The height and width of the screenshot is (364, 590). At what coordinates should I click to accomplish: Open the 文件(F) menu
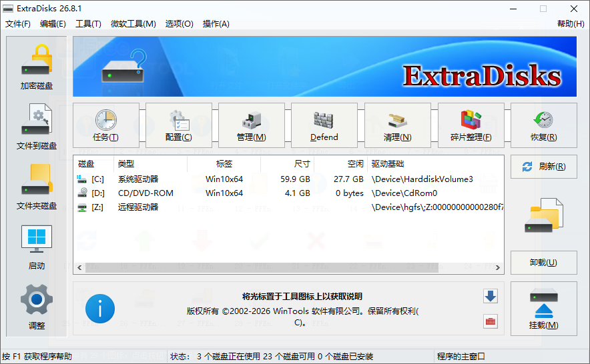[x=17, y=24]
